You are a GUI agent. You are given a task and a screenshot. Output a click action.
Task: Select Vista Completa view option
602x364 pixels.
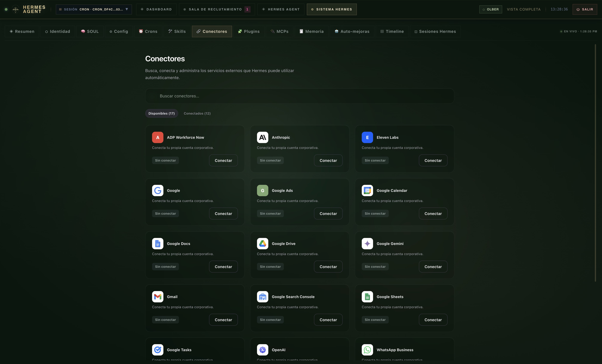(524, 9)
